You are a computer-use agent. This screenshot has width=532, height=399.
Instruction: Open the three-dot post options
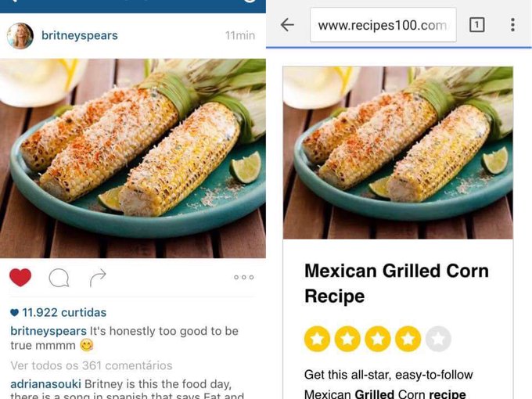pyautogui.click(x=244, y=277)
